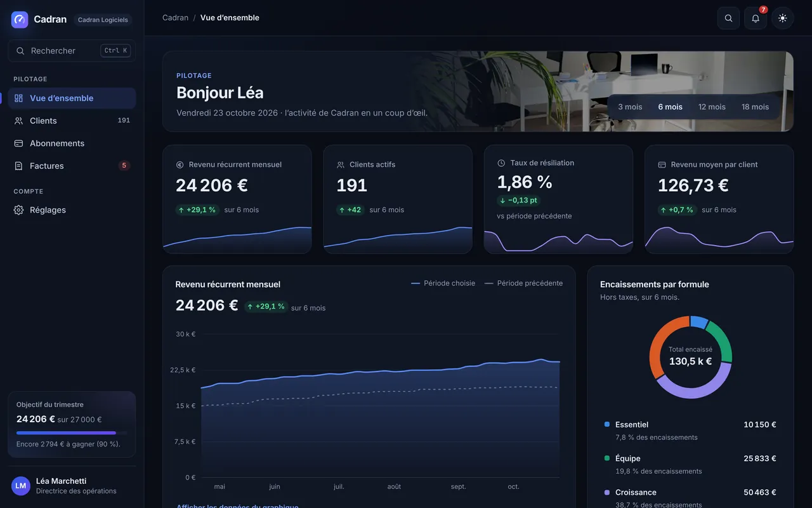Toggle light theme with sun icon

783,18
